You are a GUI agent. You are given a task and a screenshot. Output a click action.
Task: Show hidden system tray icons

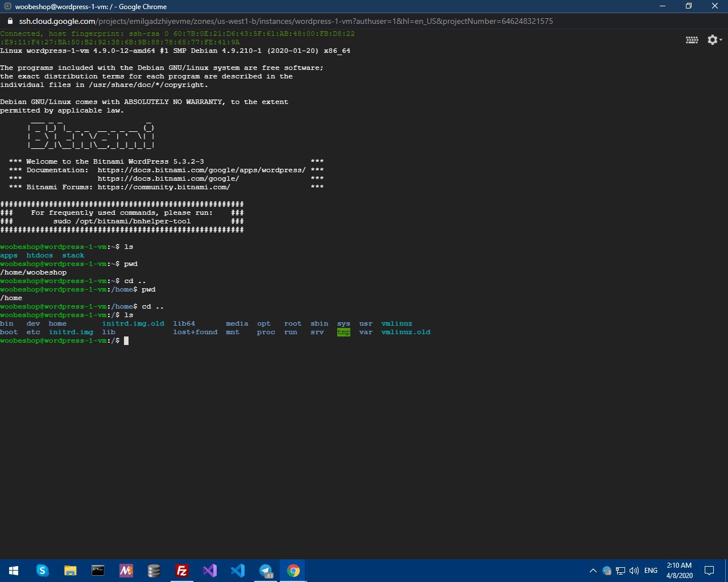click(593, 571)
